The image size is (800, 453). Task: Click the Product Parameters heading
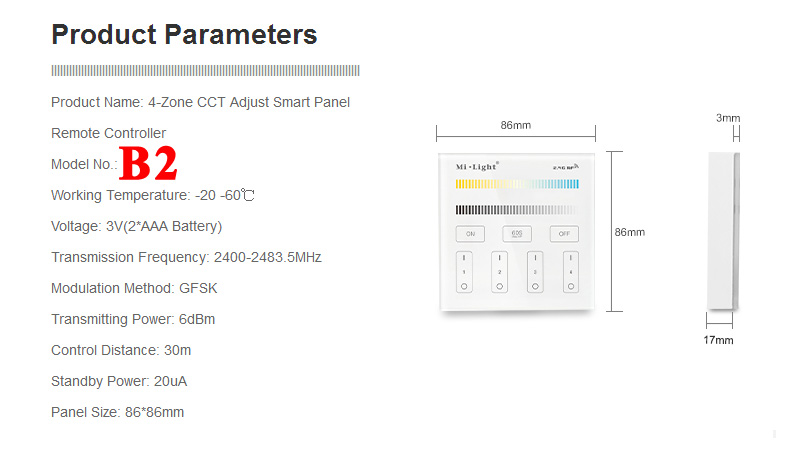(x=184, y=35)
